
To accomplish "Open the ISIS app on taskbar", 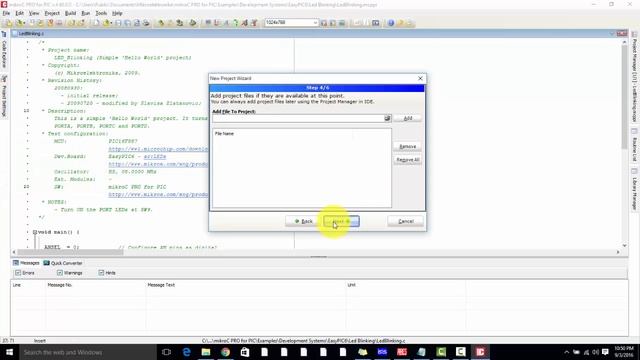I will 382,352.
